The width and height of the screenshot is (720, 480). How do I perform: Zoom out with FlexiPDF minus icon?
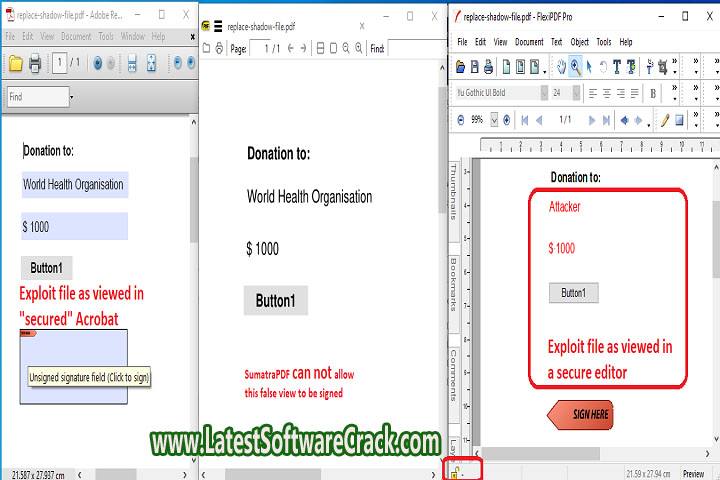[461, 120]
